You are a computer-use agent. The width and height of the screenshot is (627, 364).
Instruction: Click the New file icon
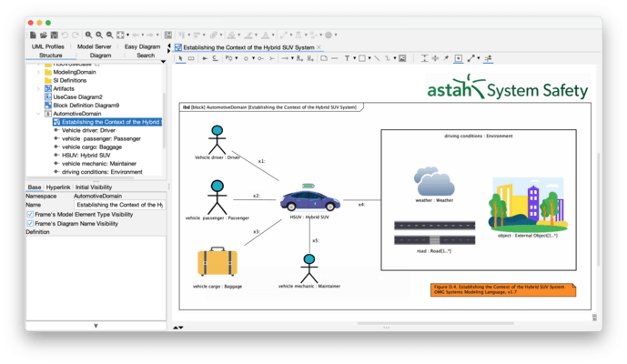tap(33, 35)
